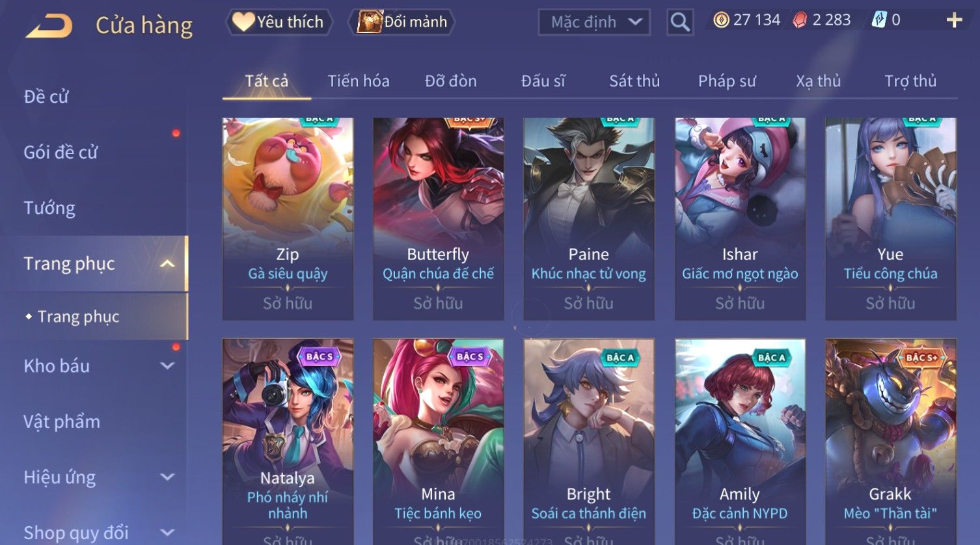This screenshot has height=545, width=980.
Task: Select Butterfly Quận chúa đế chế skin card
Action: pos(438,219)
